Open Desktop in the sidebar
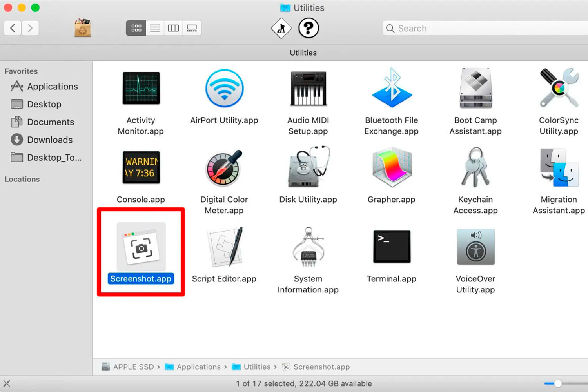Image resolution: width=588 pixels, height=392 pixels. [x=36, y=104]
